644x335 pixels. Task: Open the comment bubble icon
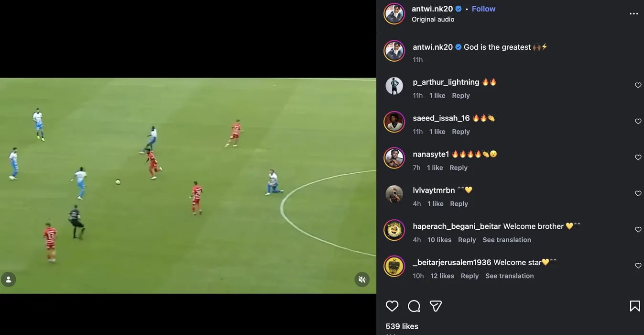[414, 306]
